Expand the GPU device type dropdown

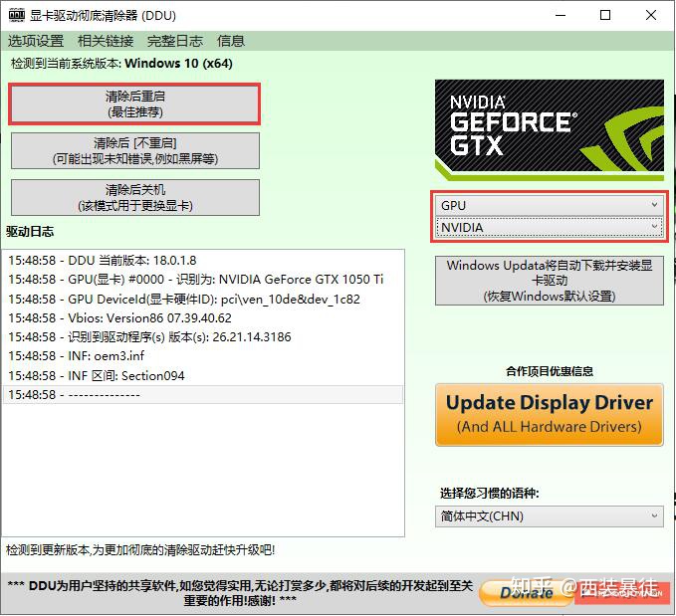coord(550,205)
